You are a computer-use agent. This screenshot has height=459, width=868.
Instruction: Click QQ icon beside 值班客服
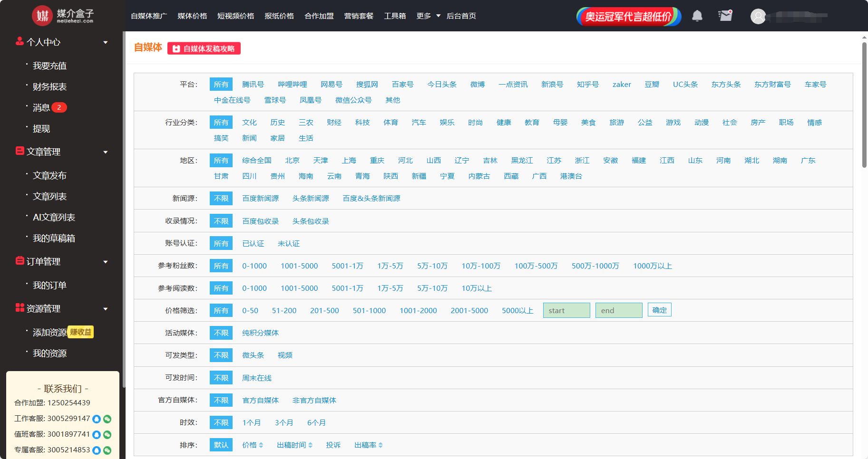coord(97,434)
